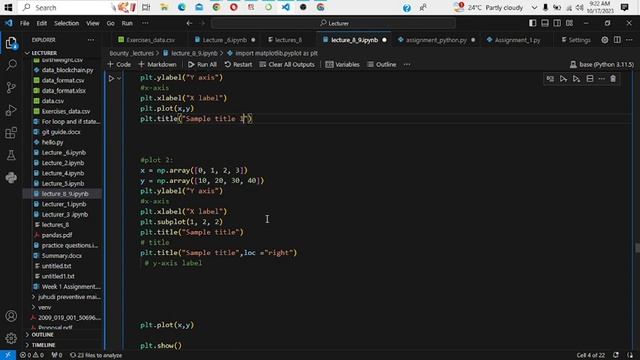Open notebook Outline button
Image resolution: width=640 pixels, height=360 pixels.
click(x=382, y=64)
